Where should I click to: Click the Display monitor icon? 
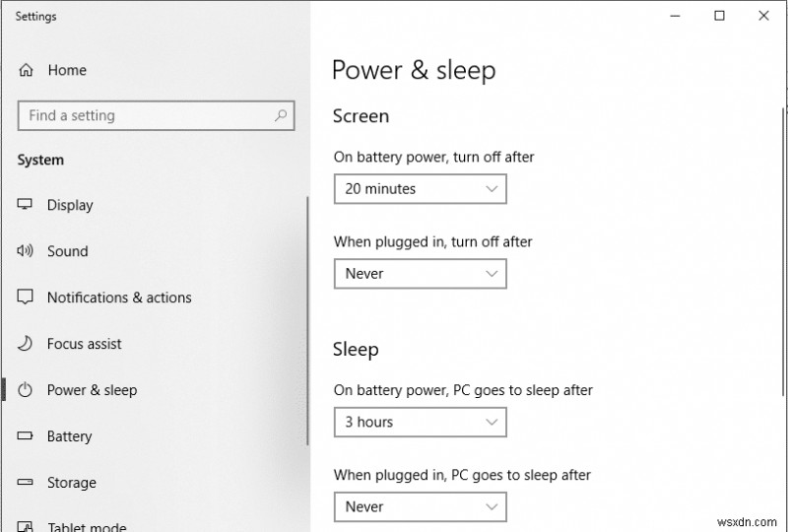(26, 205)
